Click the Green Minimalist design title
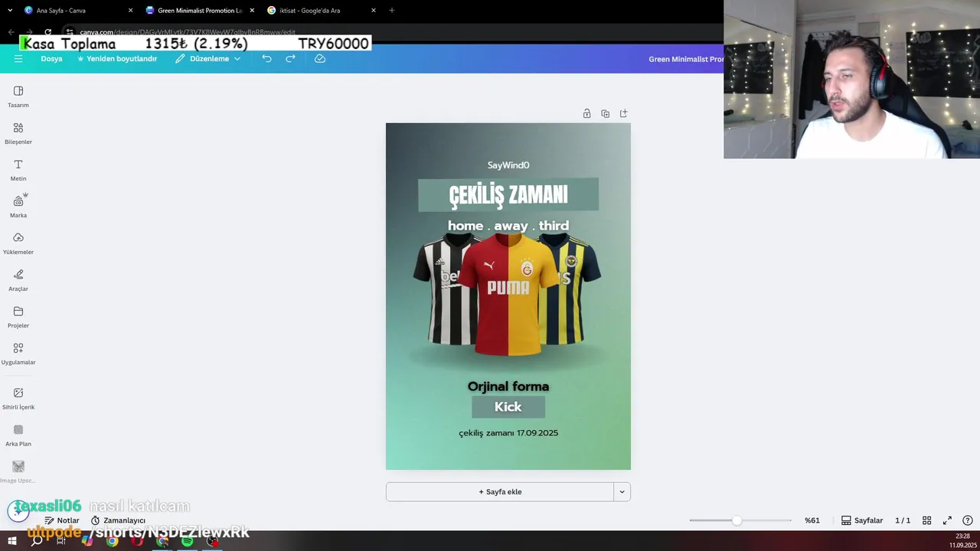Image resolution: width=980 pixels, height=551 pixels. pyautogui.click(x=685, y=59)
